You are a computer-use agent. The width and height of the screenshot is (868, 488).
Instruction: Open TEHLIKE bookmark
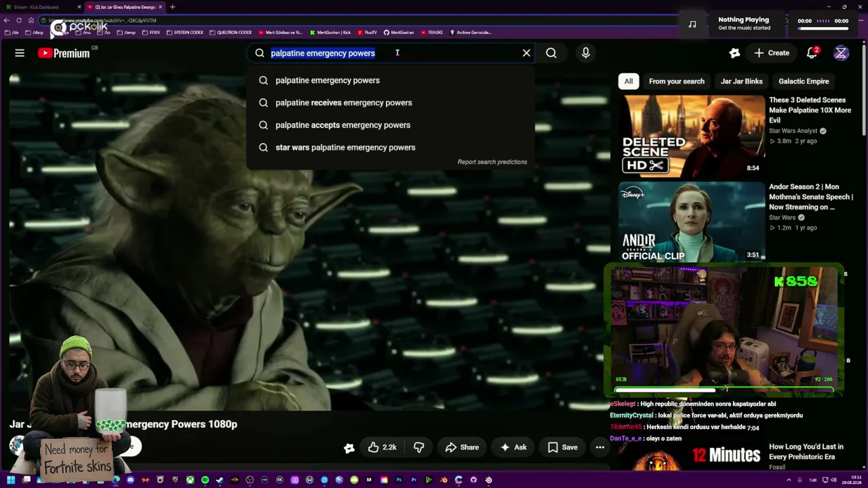pos(432,32)
